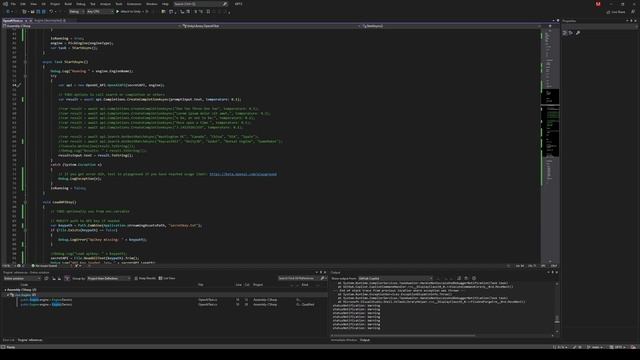Sort references by the File column
The width and height of the screenshot is (640, 360).
201,285
